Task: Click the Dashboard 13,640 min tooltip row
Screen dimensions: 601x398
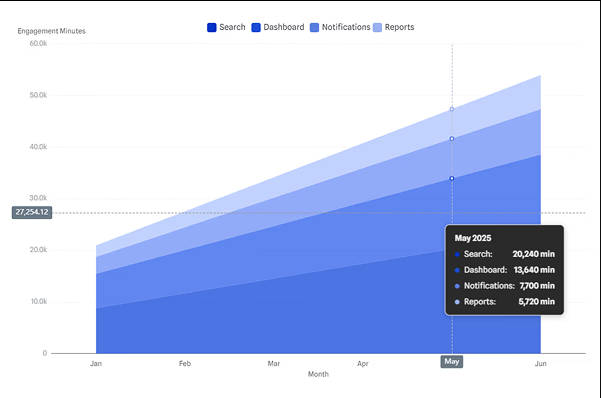Action: pos(504,270)
